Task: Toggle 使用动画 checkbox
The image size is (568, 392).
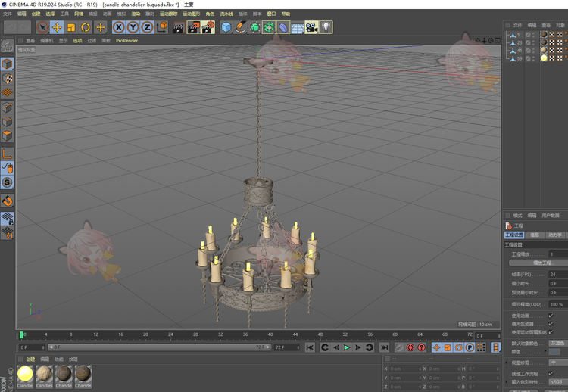Action: pyautogui.click(x=551, y=316)
